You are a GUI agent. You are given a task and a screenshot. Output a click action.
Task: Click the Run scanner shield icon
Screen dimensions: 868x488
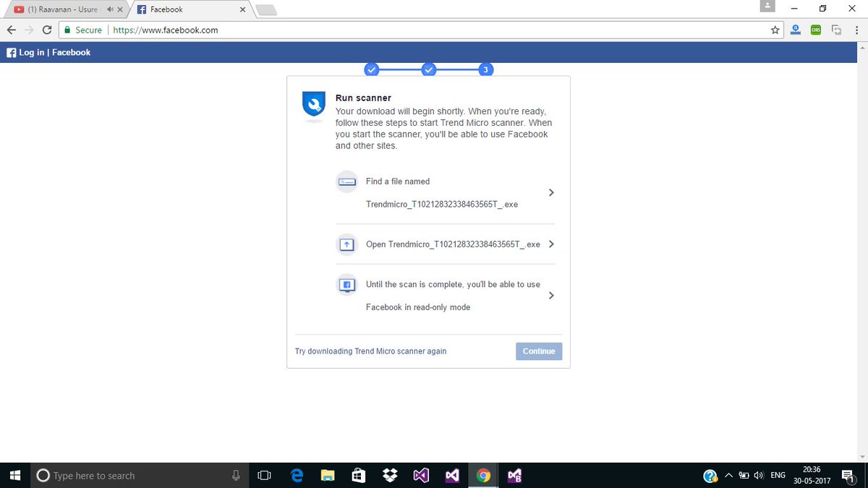pos(314,106)
